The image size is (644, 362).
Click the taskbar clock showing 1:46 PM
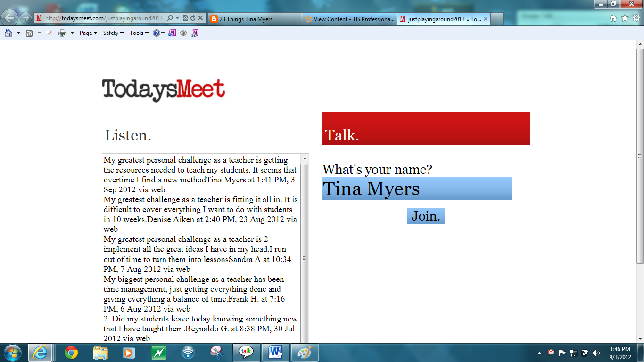pos(620,353)
